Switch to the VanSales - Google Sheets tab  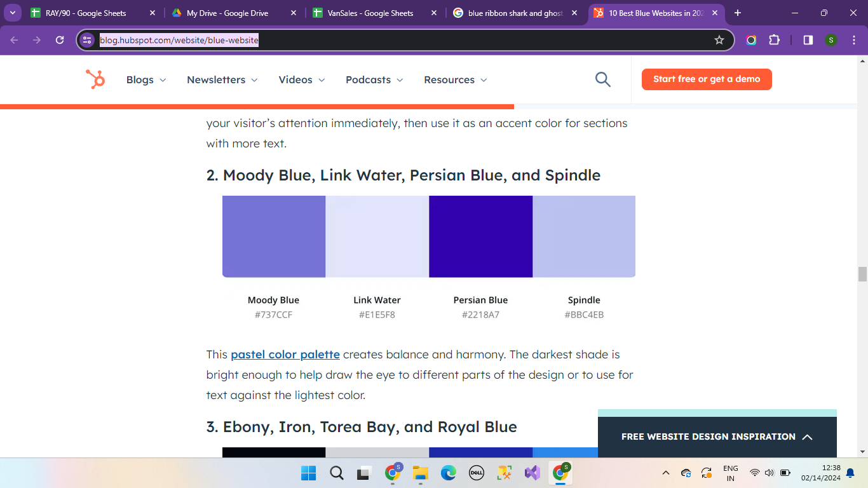[370, 13]
